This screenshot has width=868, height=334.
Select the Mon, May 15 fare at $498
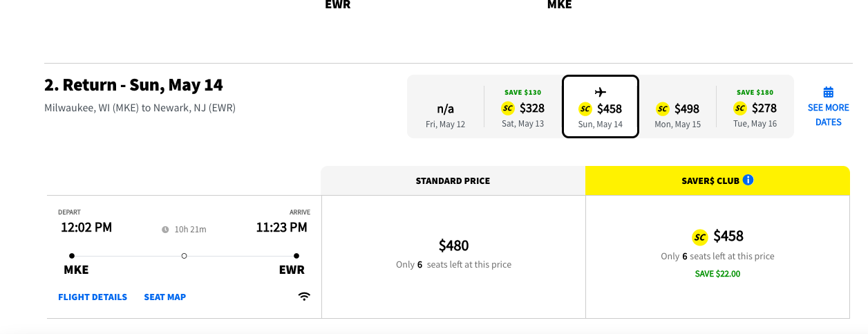(678, 106)
